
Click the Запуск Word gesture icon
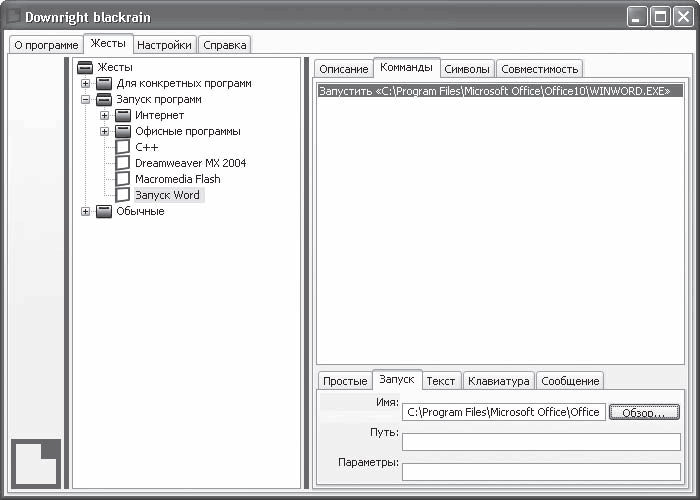[x=123, y=195]
